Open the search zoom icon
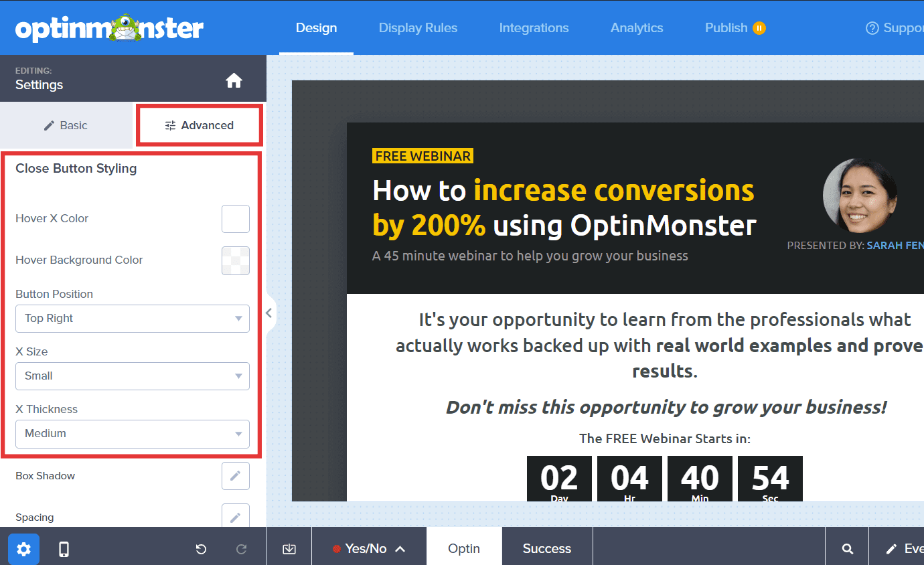Viewport: 924px width, 565px height. (x=846, y=548)
